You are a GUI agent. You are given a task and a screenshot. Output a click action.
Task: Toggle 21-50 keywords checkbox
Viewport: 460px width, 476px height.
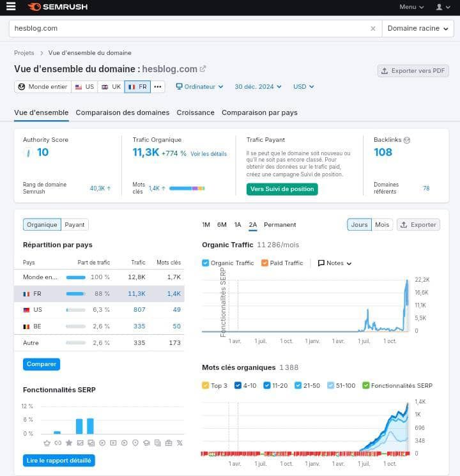point(298,385)
